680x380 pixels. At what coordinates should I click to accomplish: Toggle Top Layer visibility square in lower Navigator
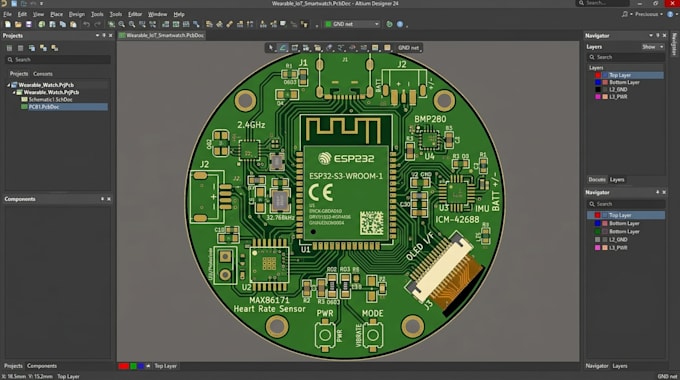tap(605, 215)
